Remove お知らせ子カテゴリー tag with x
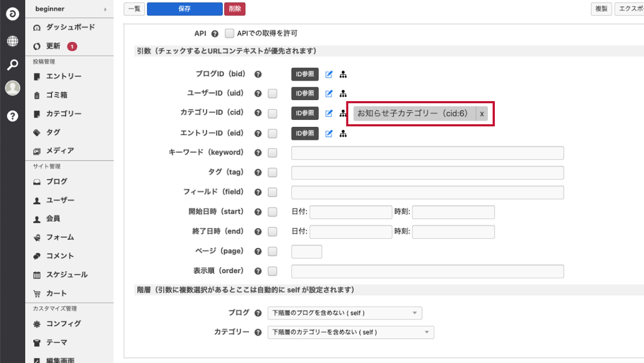 [482, 114]
